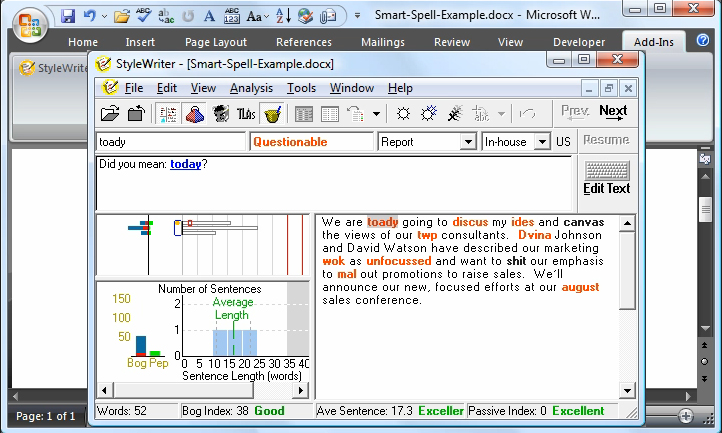Click the Word Help question mark icon
This screenshot has height=433, width=722.
(703, 40)
